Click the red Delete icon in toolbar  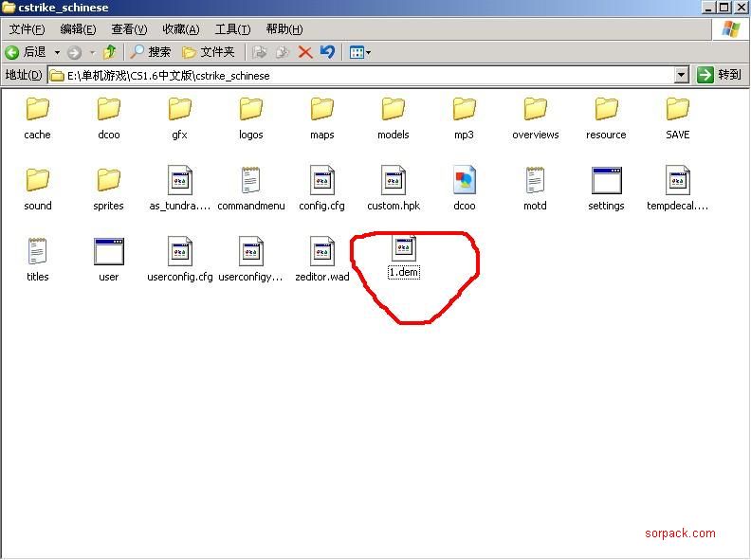coord(305,52)
